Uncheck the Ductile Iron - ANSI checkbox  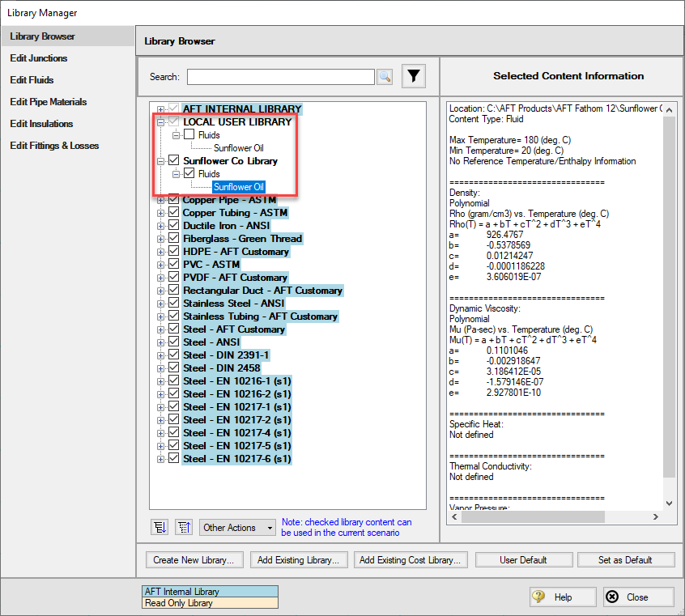(x=174, y=225)
